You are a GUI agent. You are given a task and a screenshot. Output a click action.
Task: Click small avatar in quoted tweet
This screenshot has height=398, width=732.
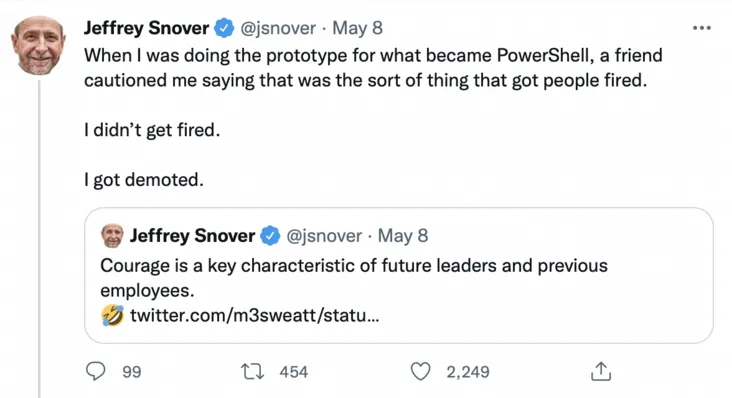point(112,236)
